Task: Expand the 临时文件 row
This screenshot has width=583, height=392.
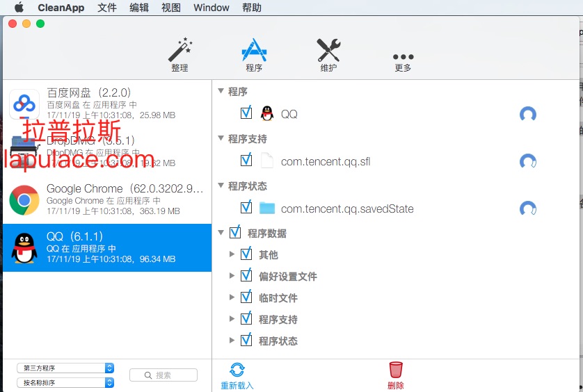Action: tap(232, 297)
